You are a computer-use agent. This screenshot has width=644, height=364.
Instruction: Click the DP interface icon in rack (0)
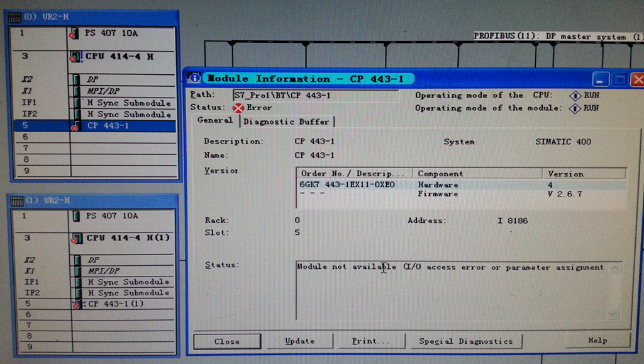tap(76, 79)
